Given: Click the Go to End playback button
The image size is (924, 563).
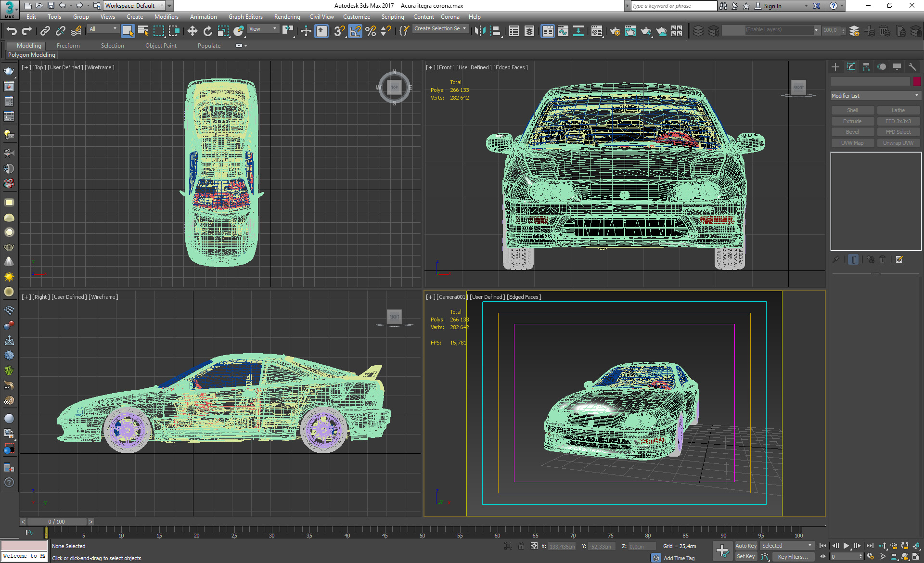Looking at the screenshot, I should [x=870, y=546].
